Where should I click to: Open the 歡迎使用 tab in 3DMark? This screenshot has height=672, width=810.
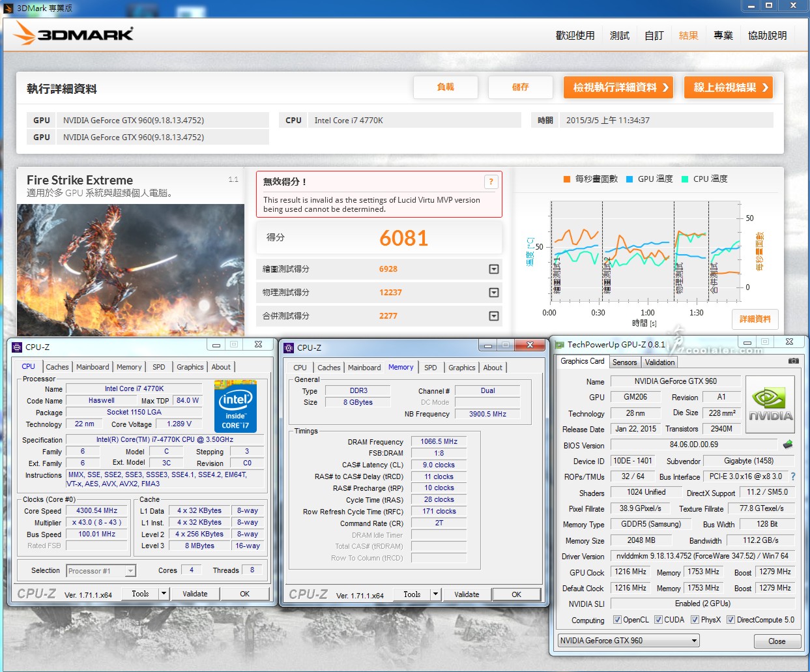click(x=575, y=35)
